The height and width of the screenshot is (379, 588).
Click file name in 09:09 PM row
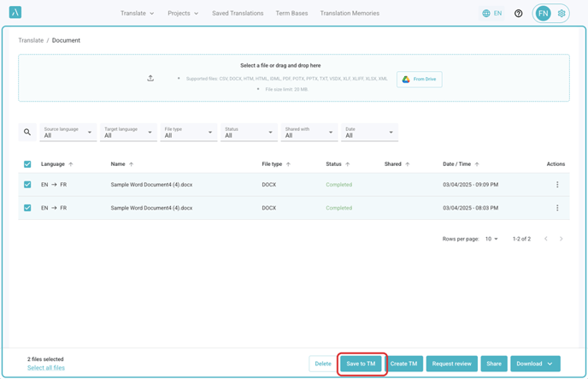tap(151, 185)
